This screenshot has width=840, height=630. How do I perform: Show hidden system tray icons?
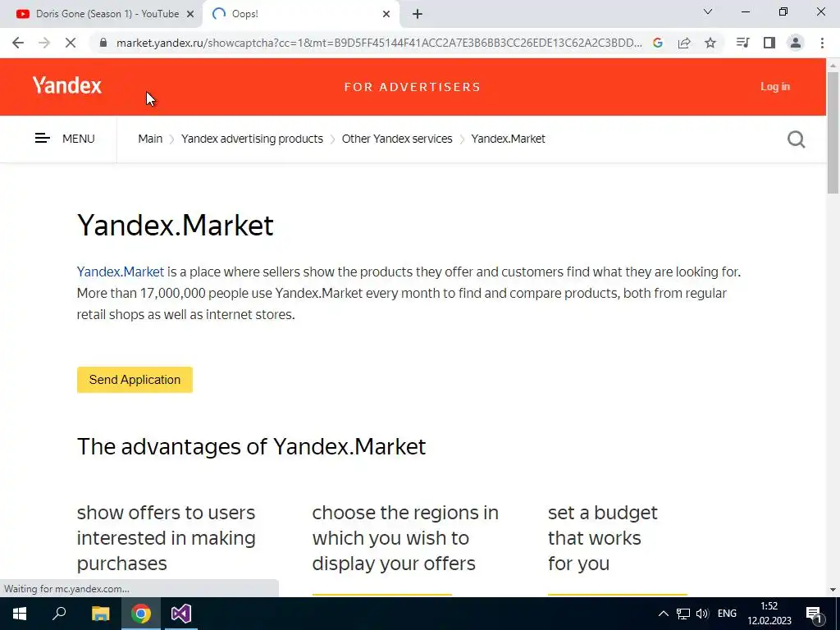(663, 614)
